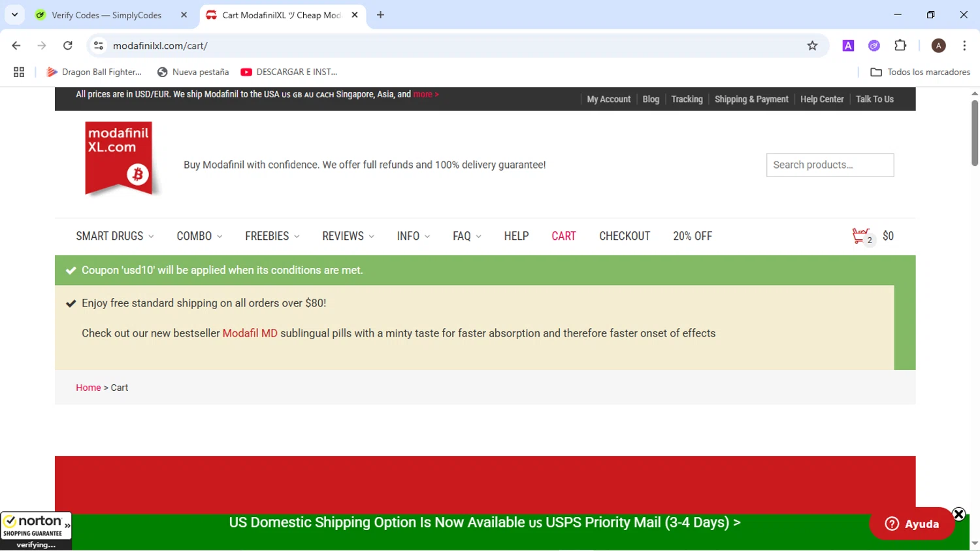Open the Tracking link

coord(687,99)
